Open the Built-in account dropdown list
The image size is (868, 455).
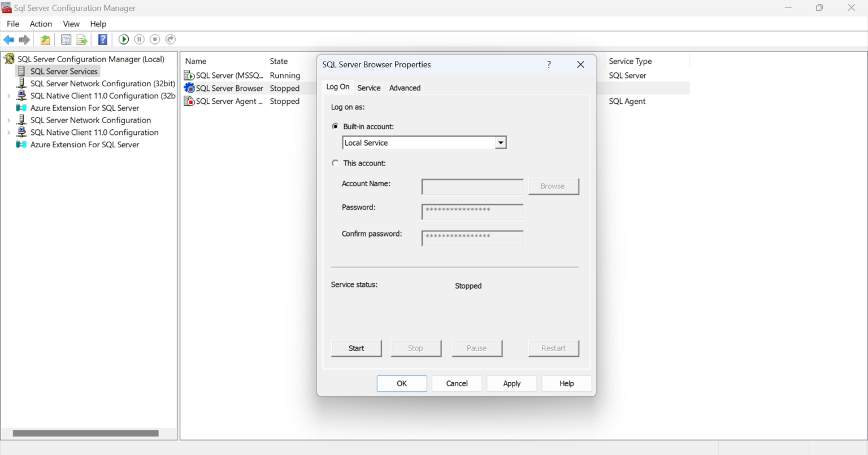(x=500, y=142)
